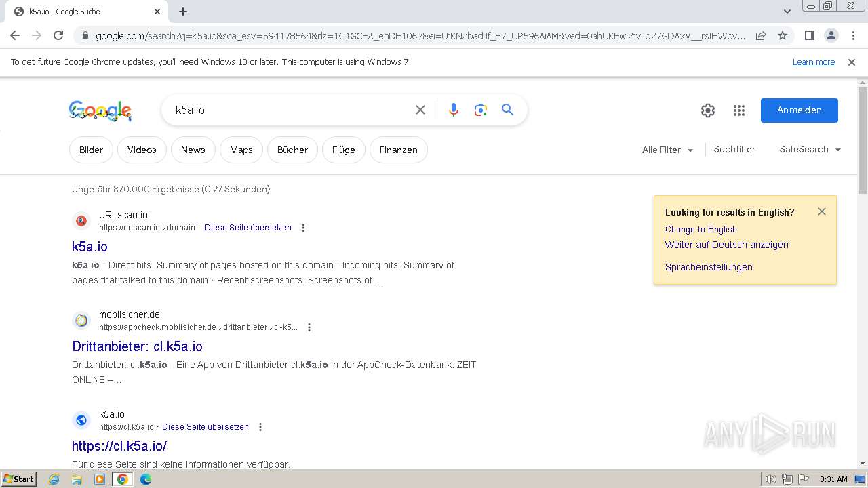
Task: Open the Chrome three-dot menu
Action: pyautogui.click(x=852, y=35)
